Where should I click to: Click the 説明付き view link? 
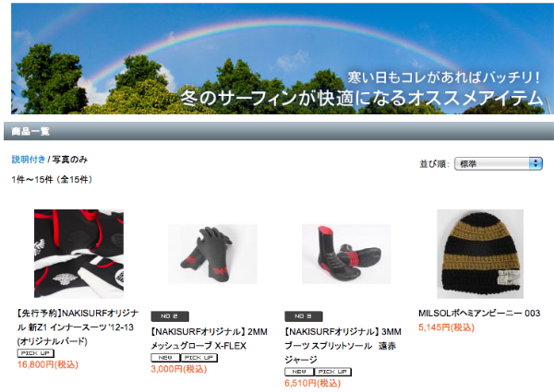29,160
